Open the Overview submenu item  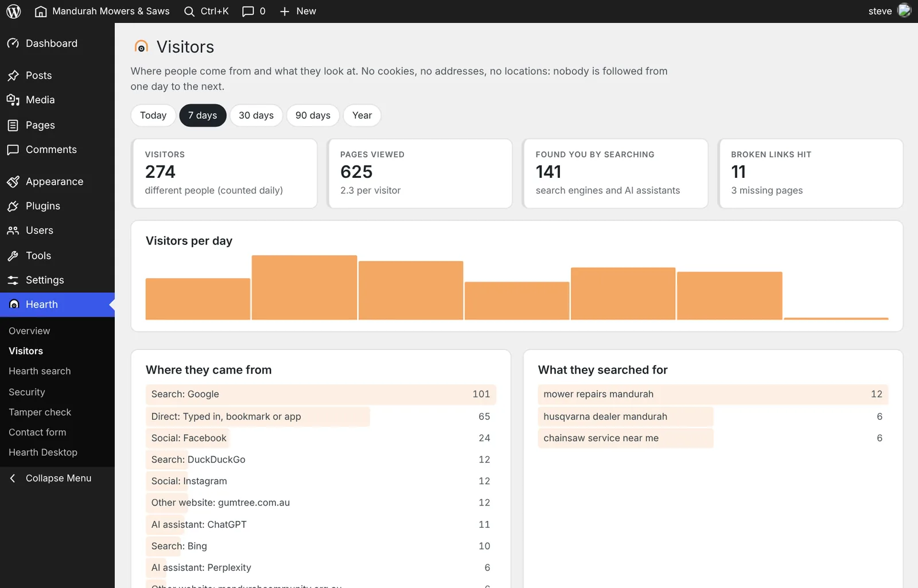point(29,331)
